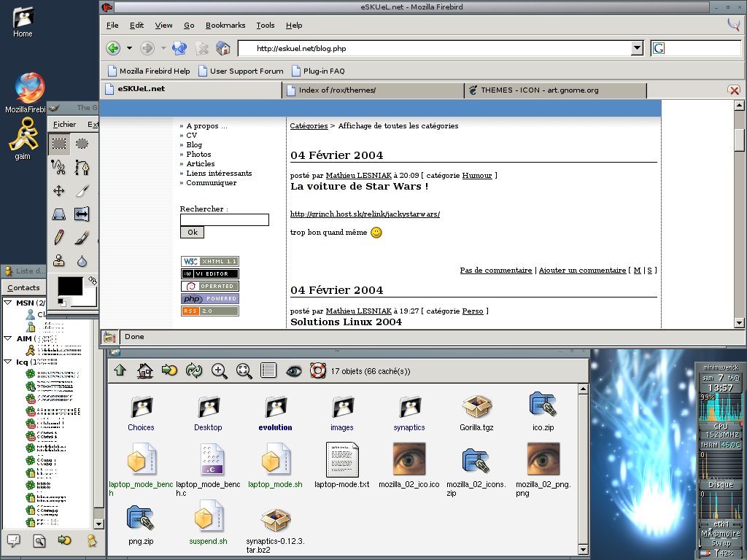This screenshot has height=560, width=747.
Task: Open the Plug-in FAQ bookmark
Action: [318, 71]
